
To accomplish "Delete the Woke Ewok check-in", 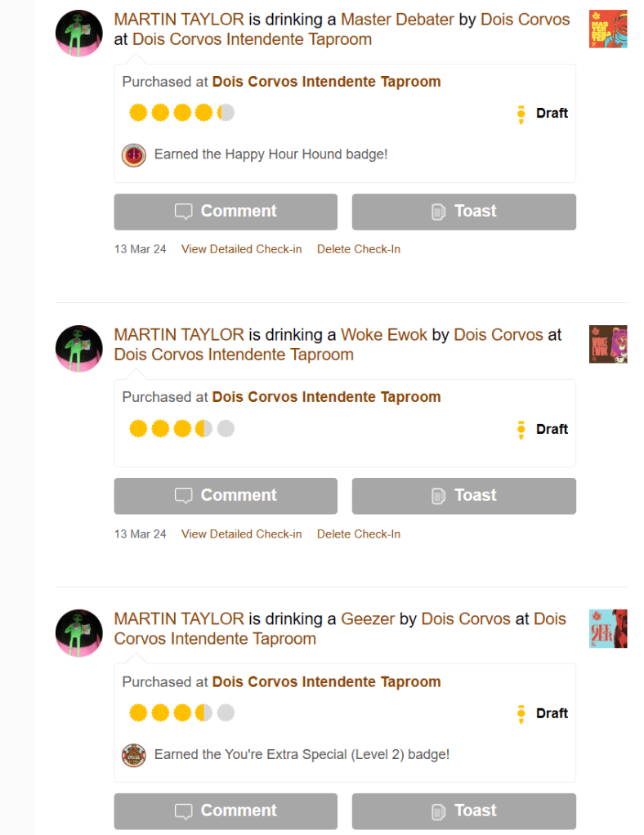I will pos(358,534).
